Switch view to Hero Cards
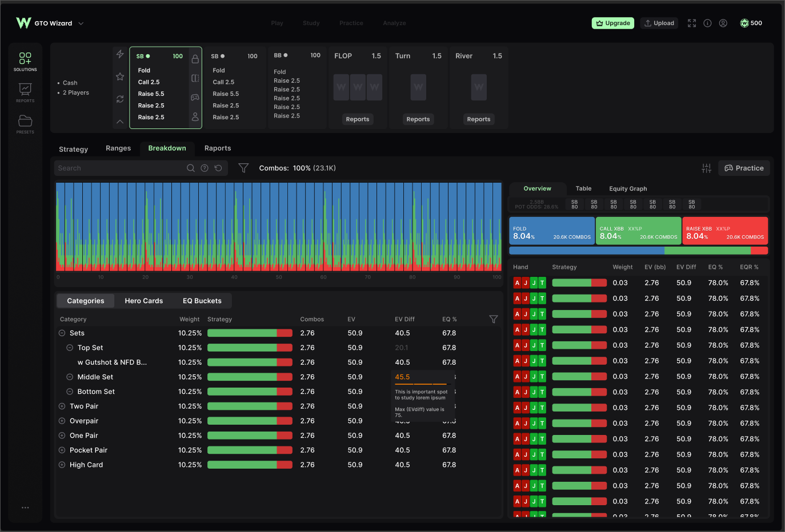Screen dimensions: 785x532 coord(143,300)
